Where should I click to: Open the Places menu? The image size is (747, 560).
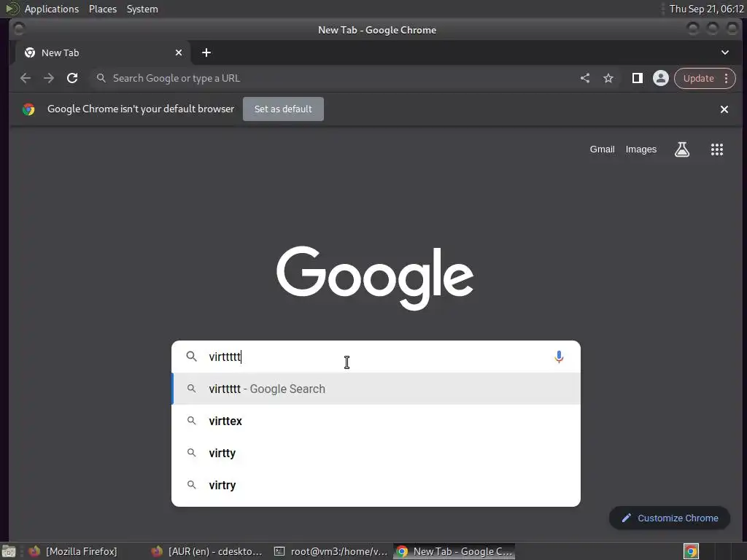102,9
